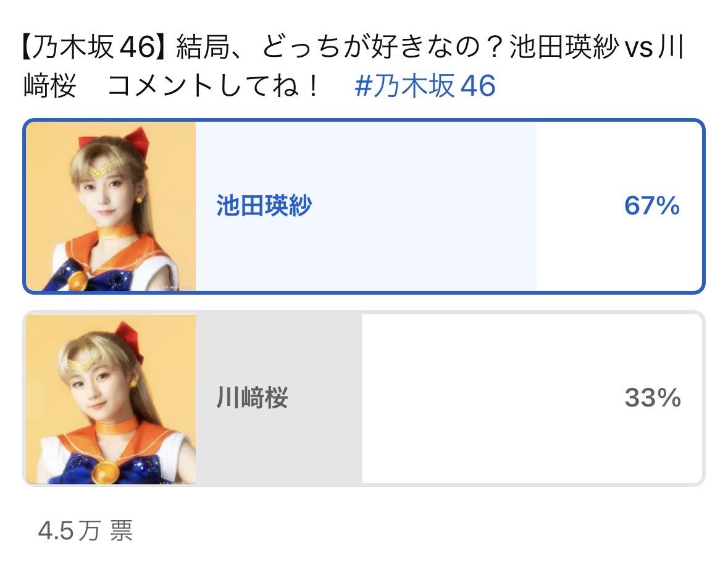Select the 池田瑛紗 poll option

pyautogui.click(x=364, y=206)
